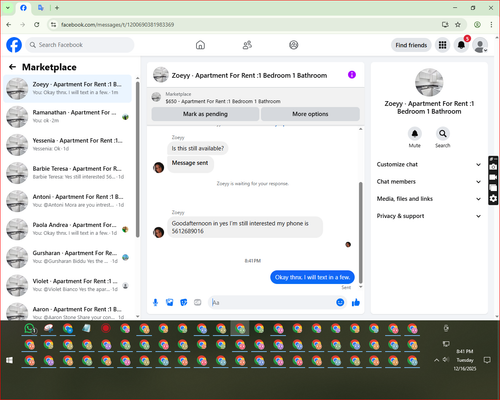Screen dimensions: 500x400
Task: Click the phone number message bubble
Action: point(245,227)
